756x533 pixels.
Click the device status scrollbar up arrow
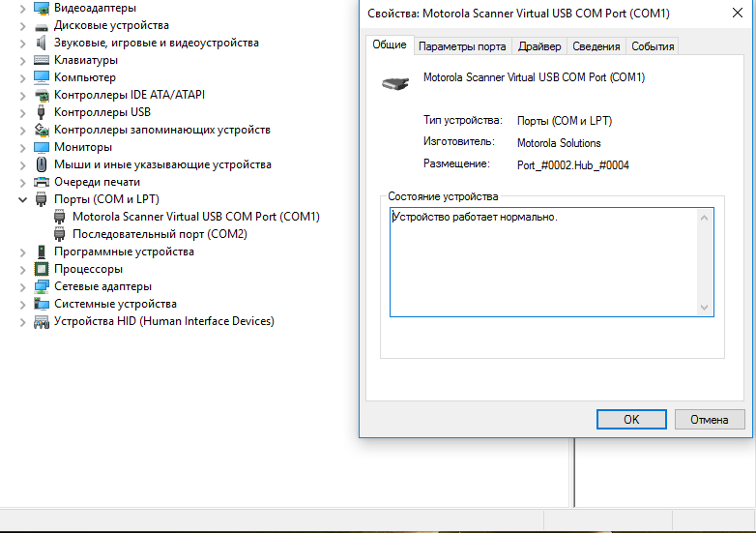click(704, 218)
